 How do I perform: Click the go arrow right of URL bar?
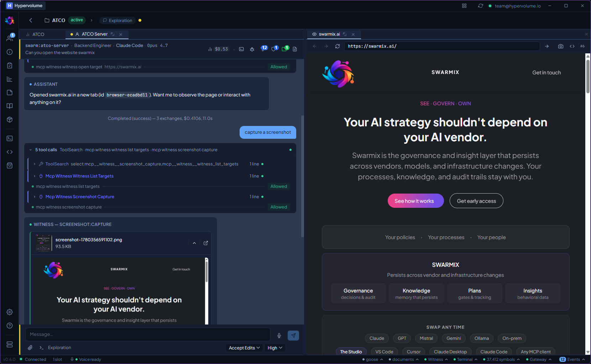tap(547, 46)
